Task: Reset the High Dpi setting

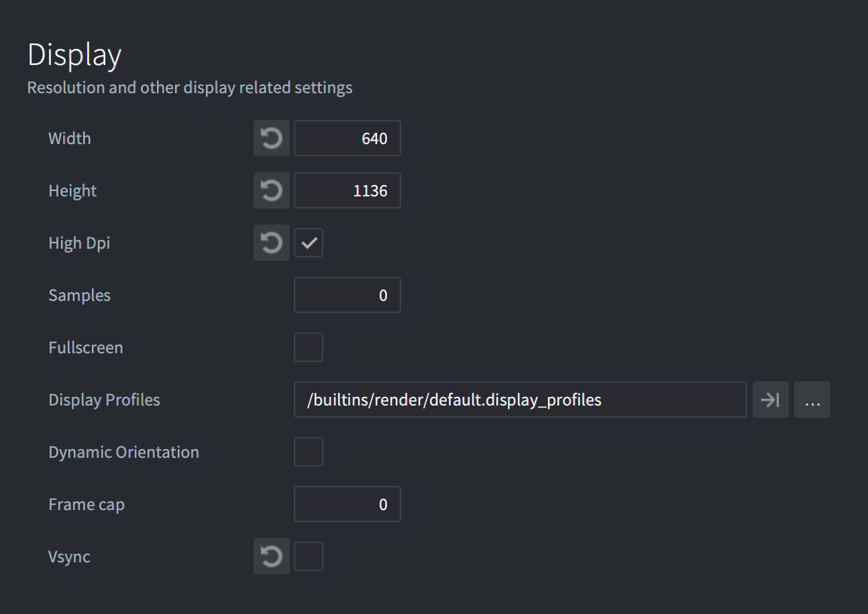Action: 271,243
